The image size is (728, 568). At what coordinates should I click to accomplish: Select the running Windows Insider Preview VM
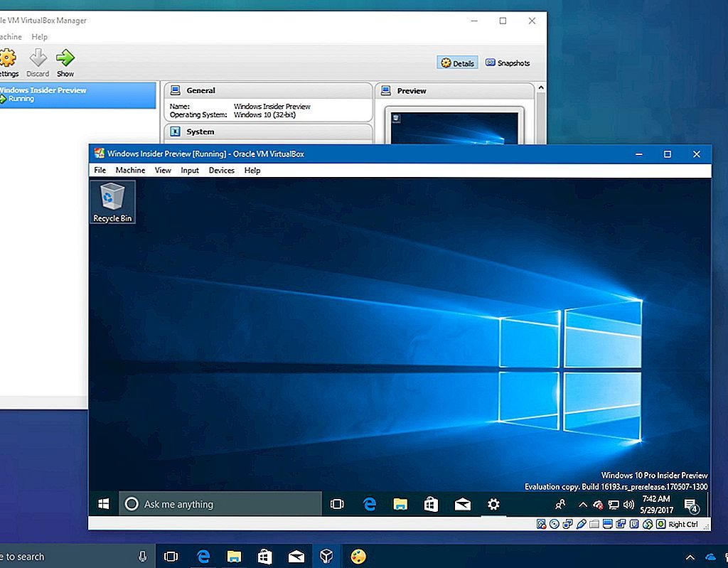(78, 95)
